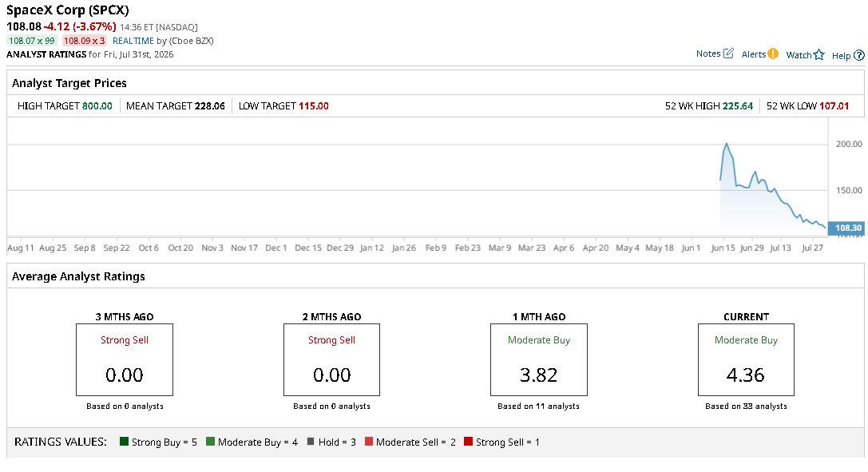Viewport: 868px width, 472px height.
Task: Click the Jul 27 axis label
Action: click(813, 248)
